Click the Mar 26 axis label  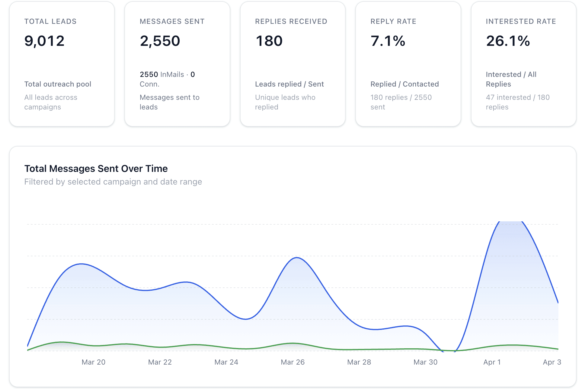[x=293, y=362]
